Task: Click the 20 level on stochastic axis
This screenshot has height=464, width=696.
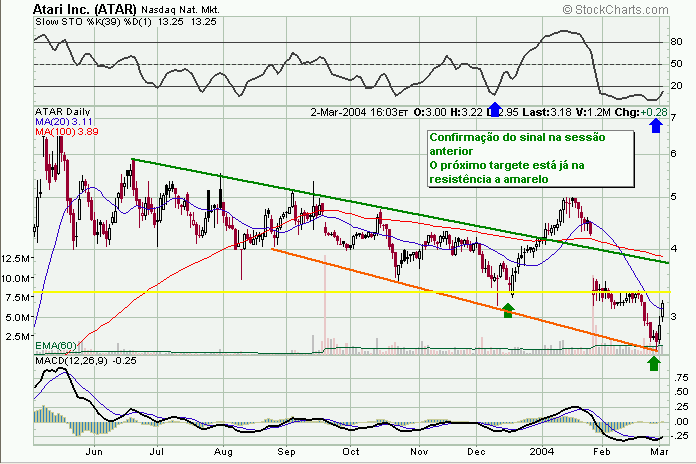Action: tap(676, 86)
